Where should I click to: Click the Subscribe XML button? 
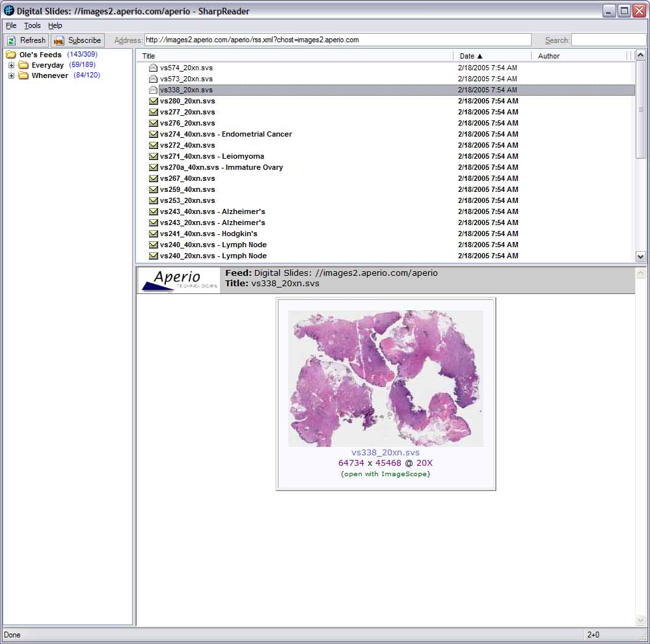click(x=77, y=40)
